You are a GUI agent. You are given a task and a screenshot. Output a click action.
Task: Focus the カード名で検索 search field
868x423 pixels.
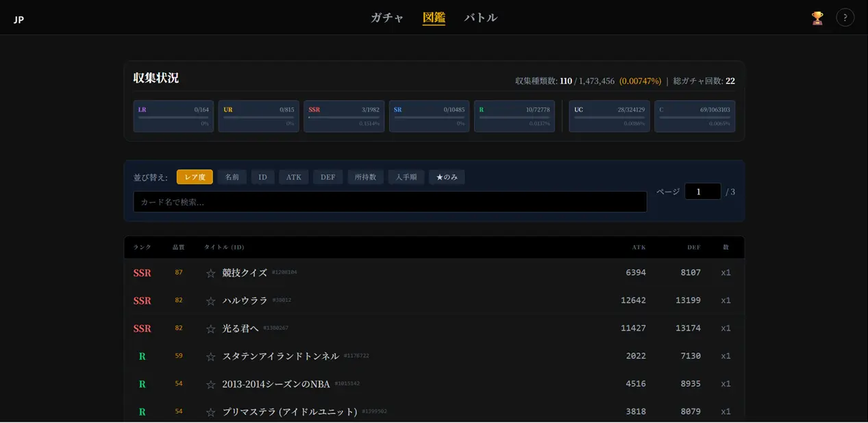(389, 202)
